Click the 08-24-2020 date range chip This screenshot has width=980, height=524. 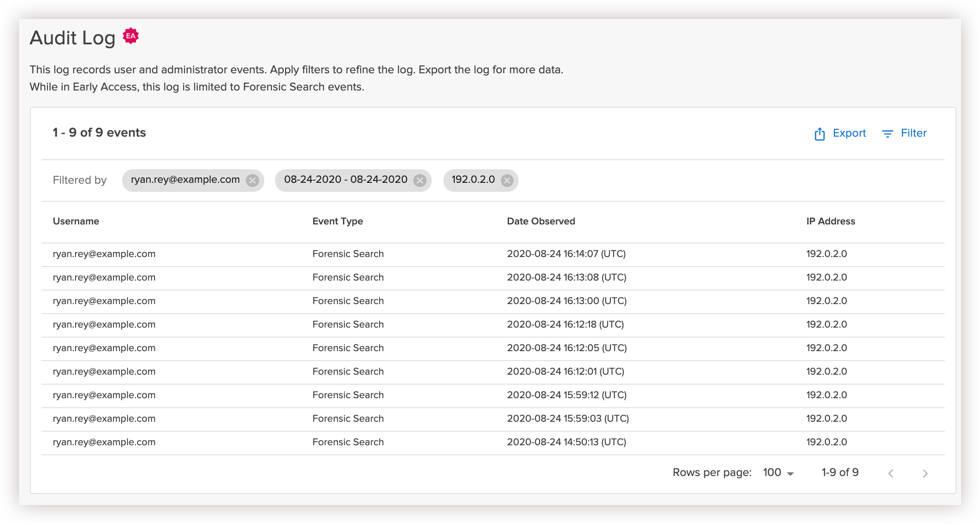coord(346,180)
